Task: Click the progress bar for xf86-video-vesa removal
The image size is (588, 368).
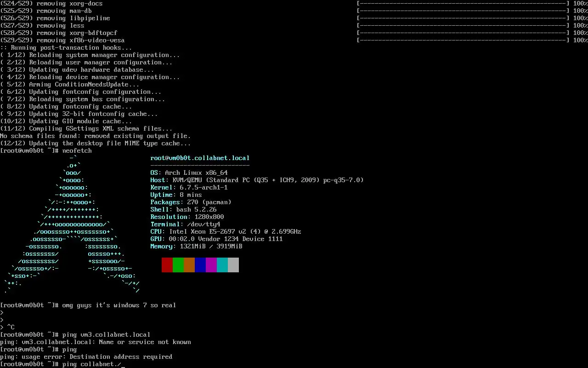Action: coord(463,40)
